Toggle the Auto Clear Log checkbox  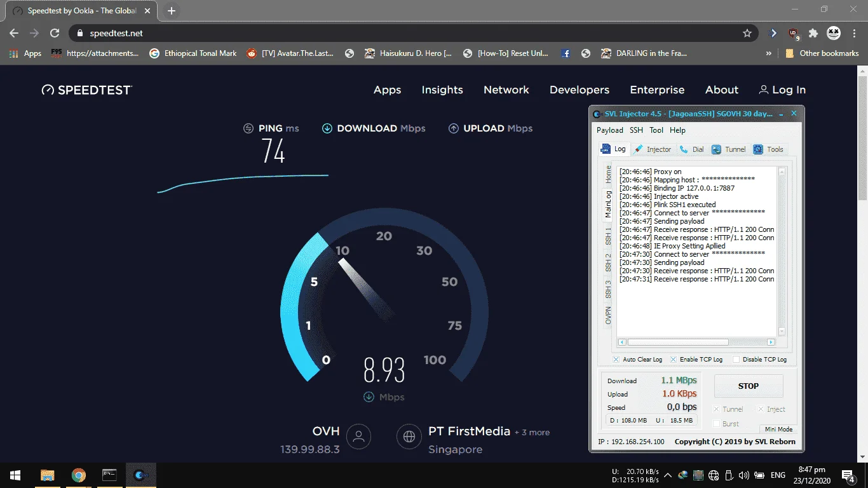[x=616, y=360]
